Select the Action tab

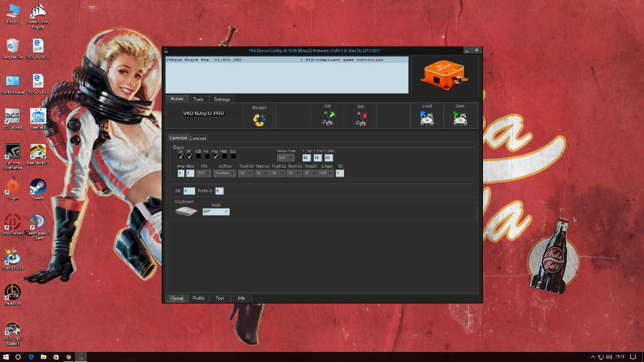pos(177,99)
